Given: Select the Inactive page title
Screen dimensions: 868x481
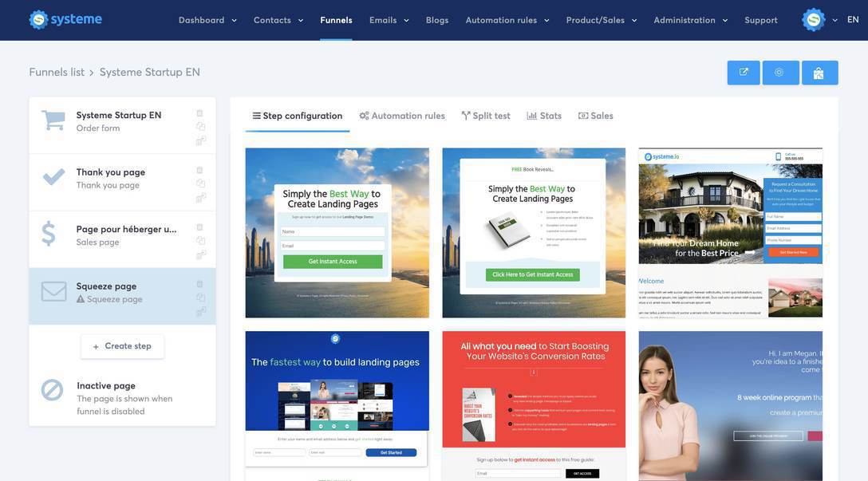Looking at the screenshot, I should coord(106,385).
